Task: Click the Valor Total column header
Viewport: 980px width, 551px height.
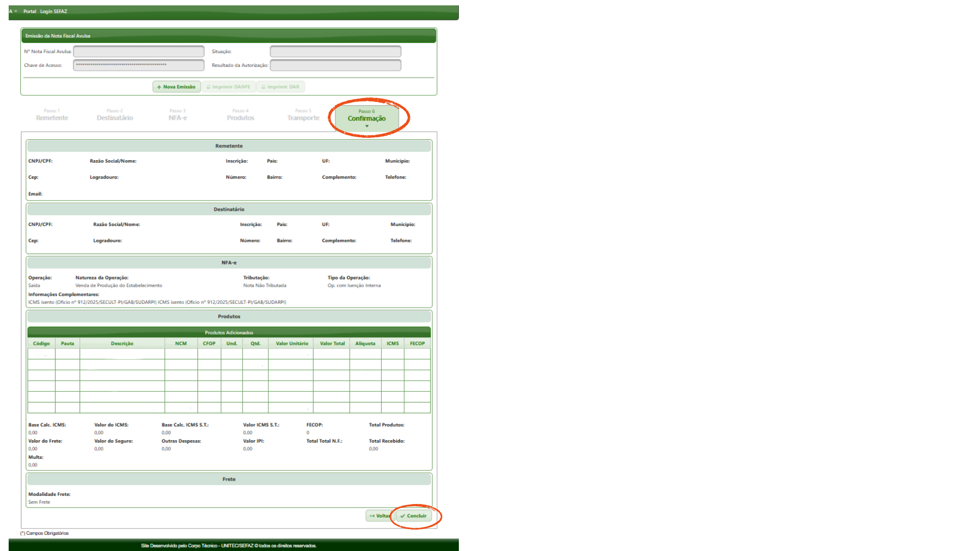Action: pos(332,343)
